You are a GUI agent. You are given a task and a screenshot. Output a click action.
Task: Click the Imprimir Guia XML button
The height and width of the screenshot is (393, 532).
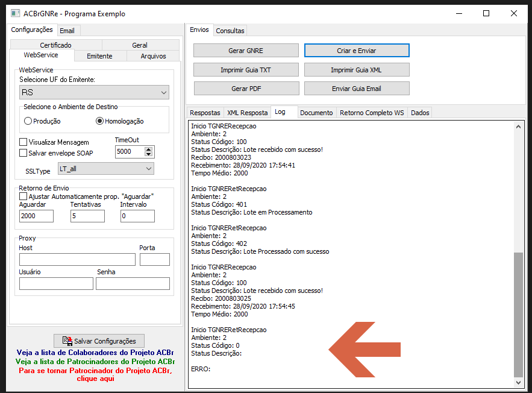[357, 69]
